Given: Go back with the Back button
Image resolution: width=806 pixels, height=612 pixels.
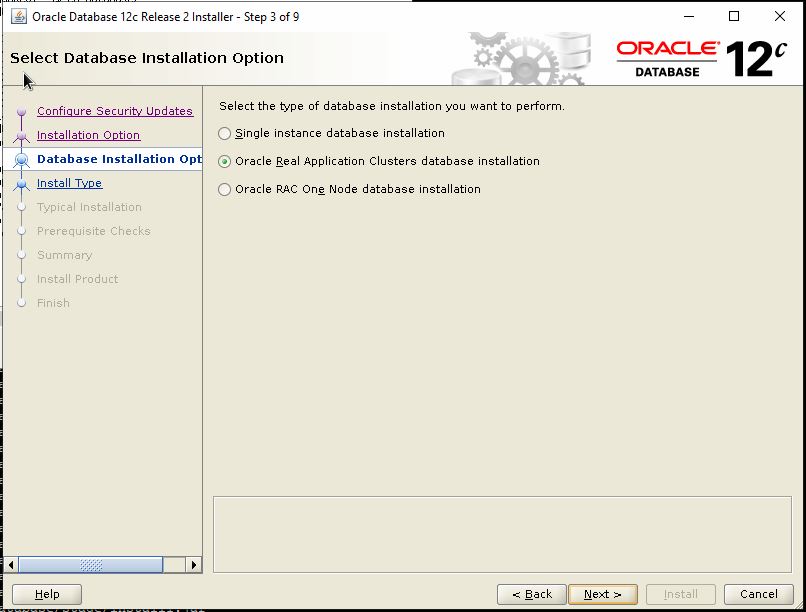Looking at the screenshot, I should click(532, 594).
